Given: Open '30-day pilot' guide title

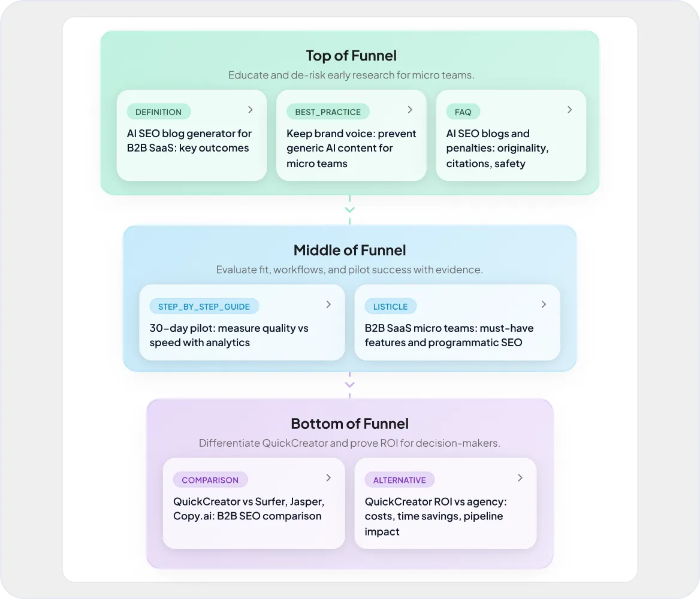Looking at the screenshot, I should coord(229,335).
